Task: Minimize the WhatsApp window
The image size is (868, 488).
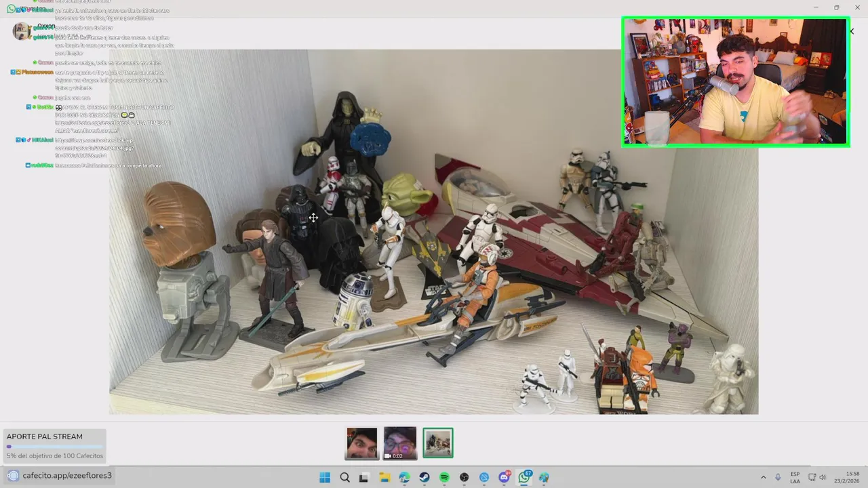Action: 816,7
